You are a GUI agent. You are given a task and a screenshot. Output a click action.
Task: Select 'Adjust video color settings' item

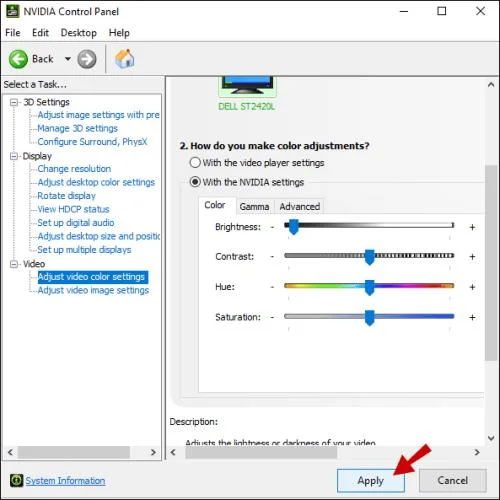[93, 277]
